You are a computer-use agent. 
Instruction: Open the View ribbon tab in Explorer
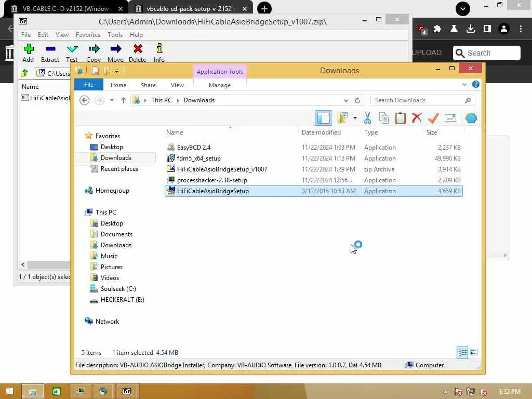[x=177, y=85]
